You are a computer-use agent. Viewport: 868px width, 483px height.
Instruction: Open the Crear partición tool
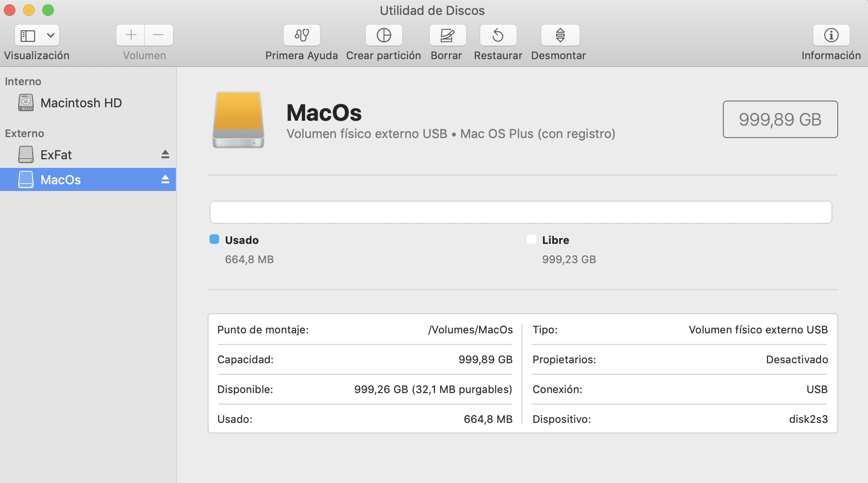384,36
